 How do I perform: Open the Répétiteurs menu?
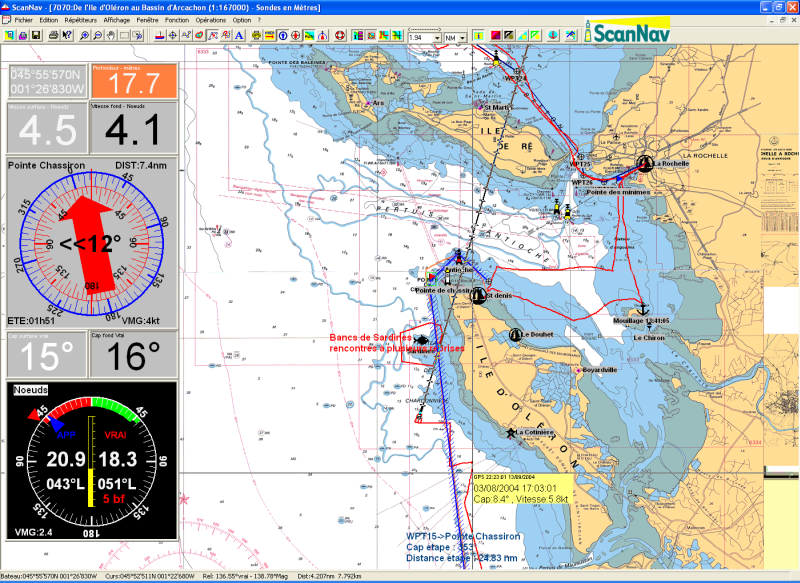(x=81, y=20)
